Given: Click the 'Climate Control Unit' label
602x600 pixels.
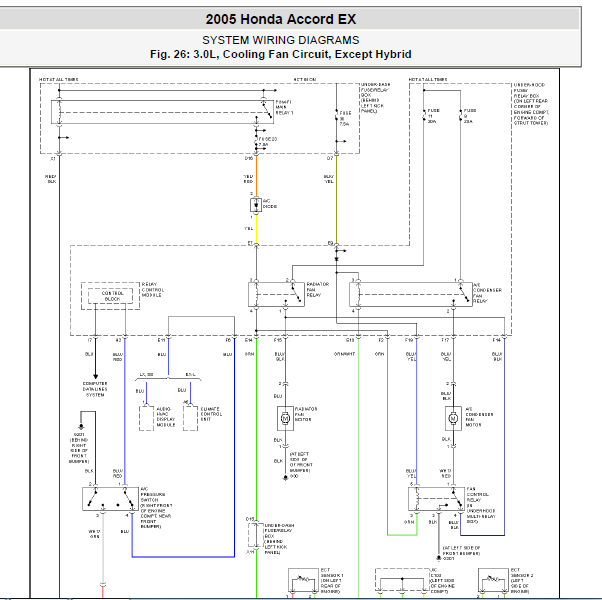Looking at the screenshot, I should pyautogui.click(x=211, y=414).
